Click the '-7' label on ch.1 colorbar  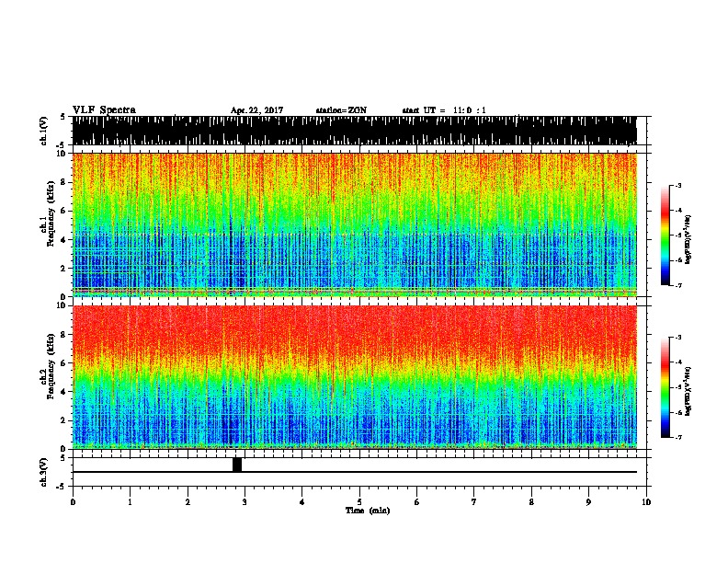pos(678,285)
